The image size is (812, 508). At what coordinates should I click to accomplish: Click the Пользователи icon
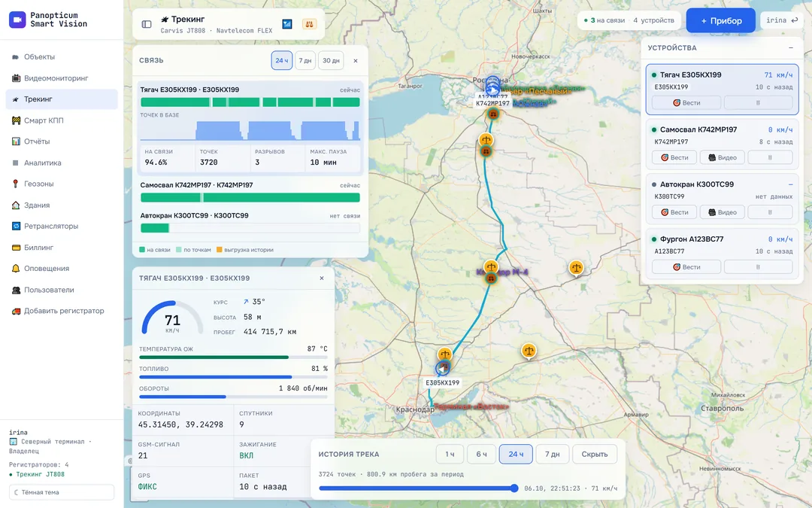click(x=16, y=290)
